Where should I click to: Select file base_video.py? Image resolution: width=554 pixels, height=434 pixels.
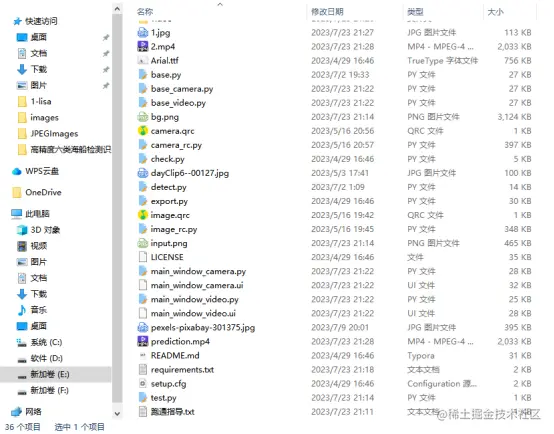click(x=178, y=103)
